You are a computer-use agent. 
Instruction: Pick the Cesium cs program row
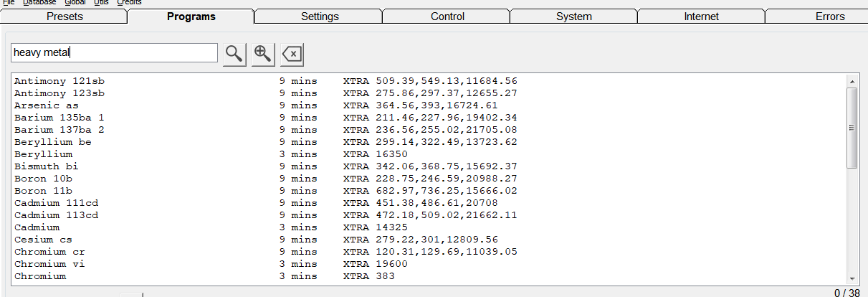[x=43, y=240]
